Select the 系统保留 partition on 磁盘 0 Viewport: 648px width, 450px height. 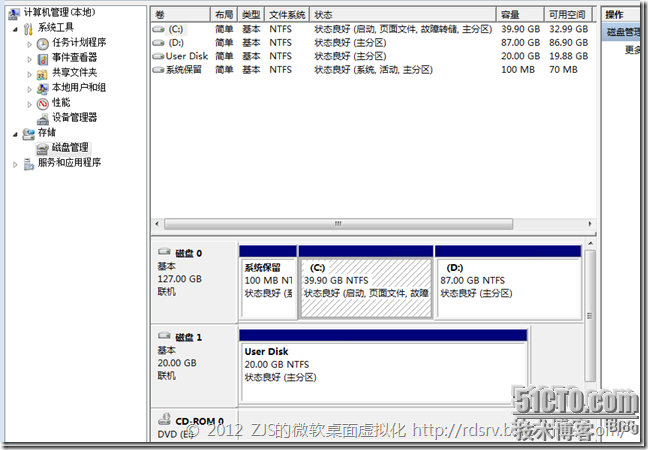(x=268, y=288)
